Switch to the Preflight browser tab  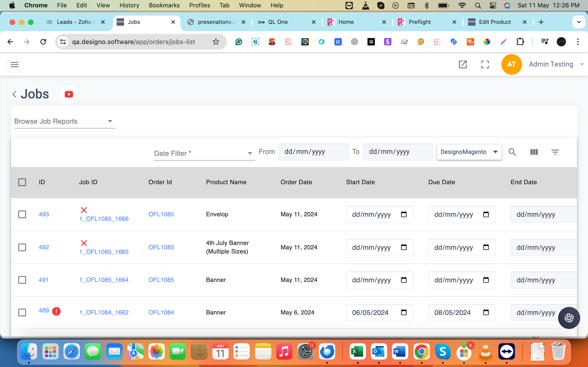[420, 22]
